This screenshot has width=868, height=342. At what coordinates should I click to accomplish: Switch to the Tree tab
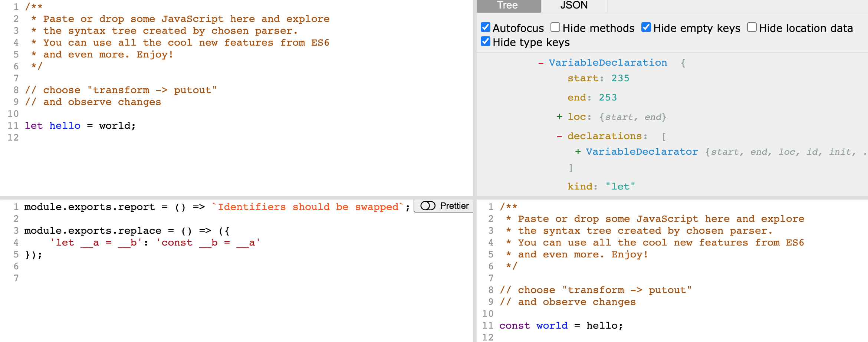point(508,6)
